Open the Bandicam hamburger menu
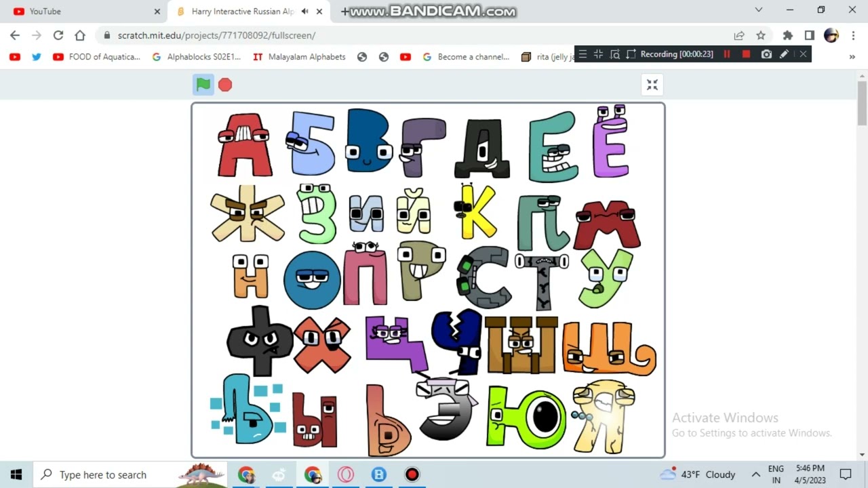868x488 pixels. tap(583, 54)
